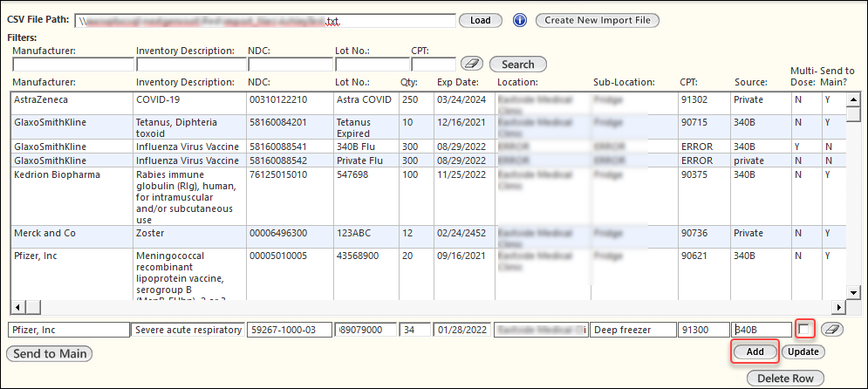The width and height of the screenshot is (868, 389).
Task: Clear filters with the eraser icon beside Search
Action: pos(471,65)
